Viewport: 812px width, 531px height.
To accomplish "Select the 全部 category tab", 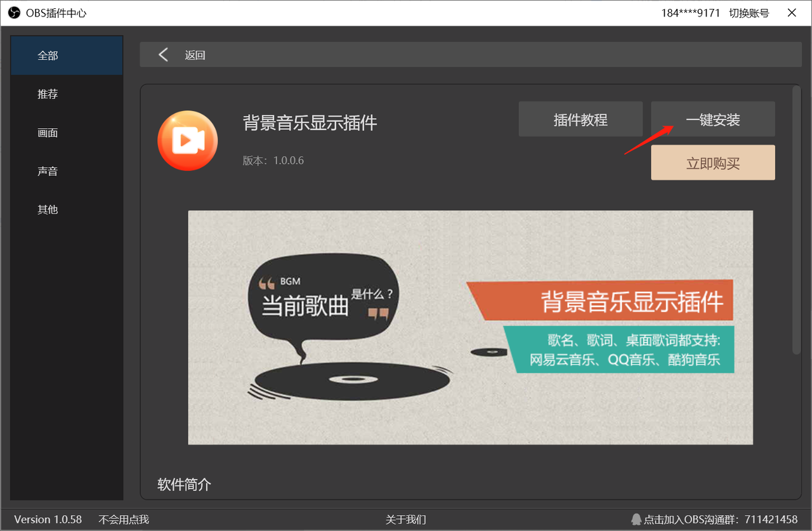I will (x=67, y=56).
